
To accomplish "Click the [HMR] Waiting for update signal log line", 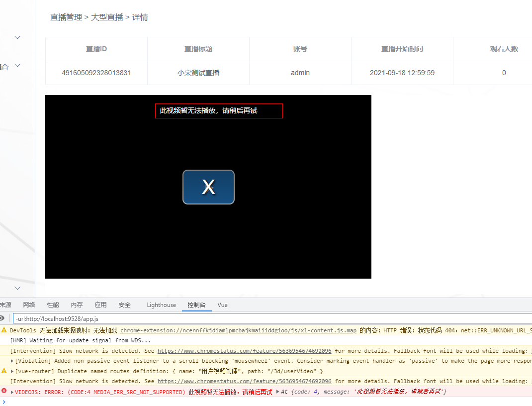I will tap(80, 340).
